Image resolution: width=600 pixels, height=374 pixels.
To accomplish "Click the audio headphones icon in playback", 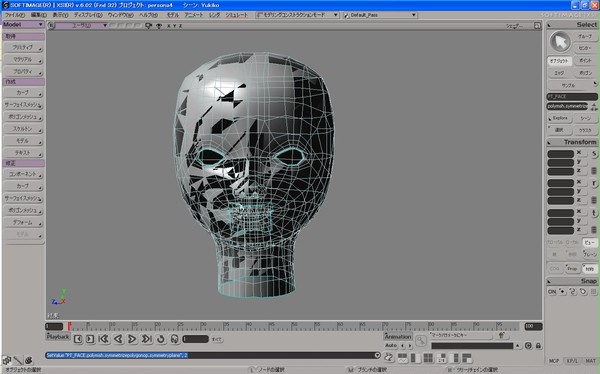I will 174,339.
